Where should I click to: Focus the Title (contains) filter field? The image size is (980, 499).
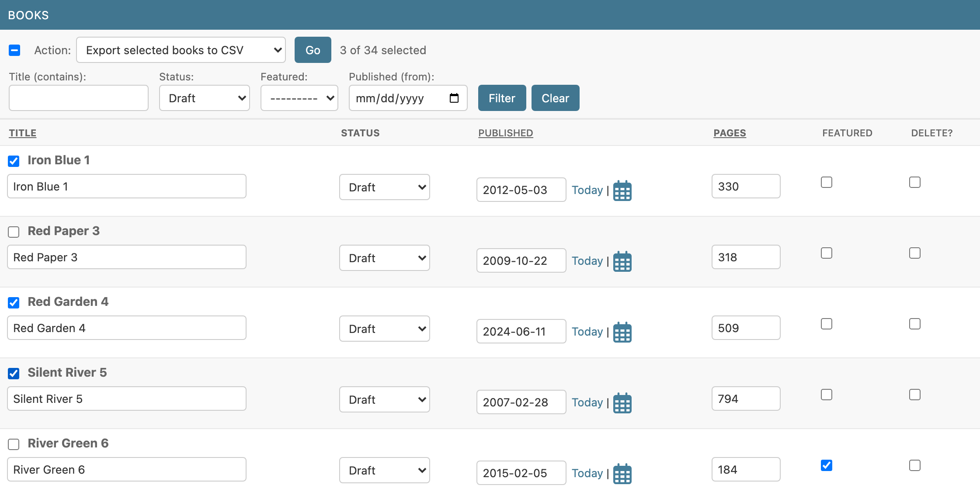[79, 98]
